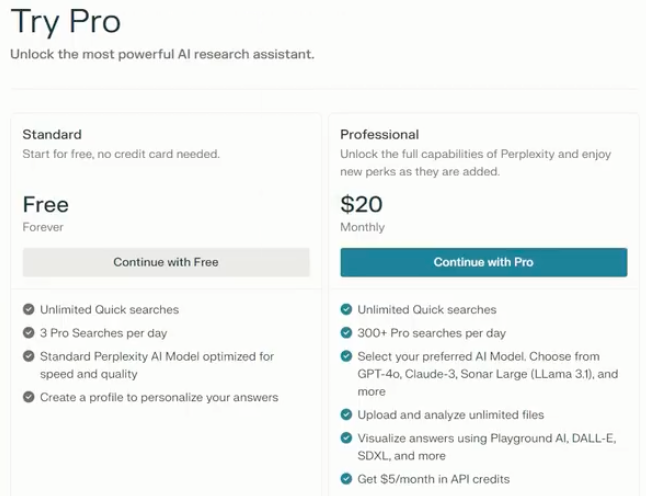Click checkmark beside Standard Perplexity AI Model
Viewport: 646px width, 496px height.
tap(28, 356)
